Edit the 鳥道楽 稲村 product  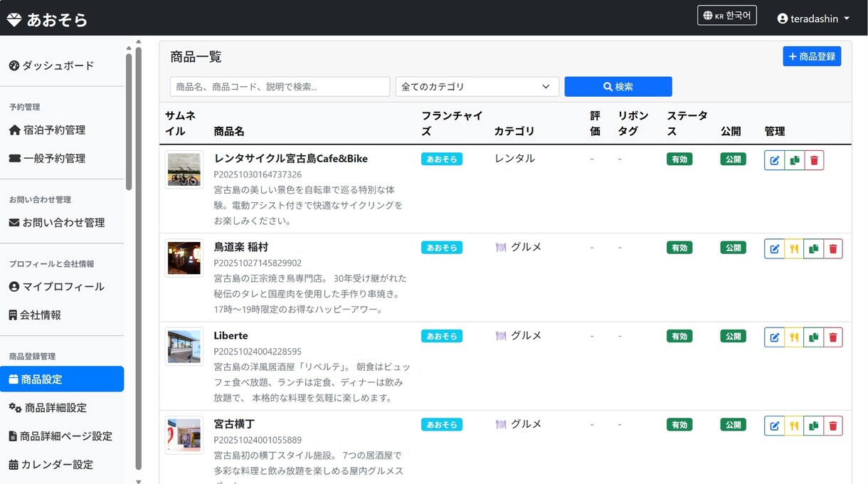click(x=774, y=248)
